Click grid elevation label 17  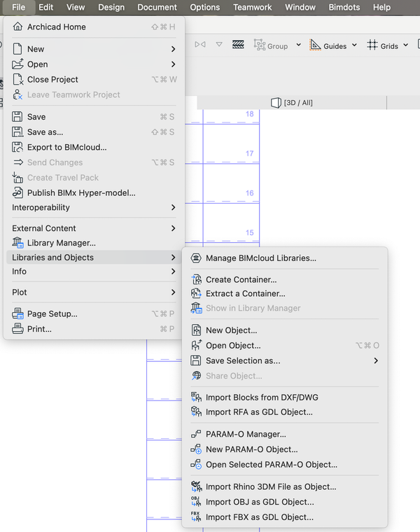pos(250,153)
